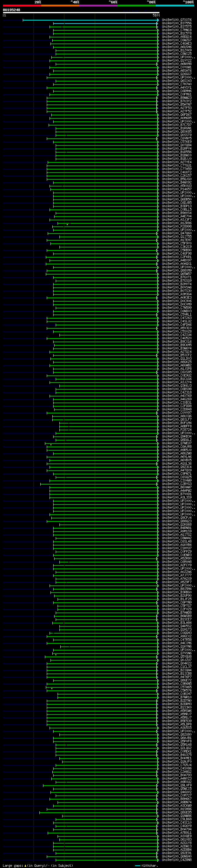Open hit UniRef100_C2BYG3
Image resolution: width=197 pixels, height=868 pixels.
tap(177, 484)
